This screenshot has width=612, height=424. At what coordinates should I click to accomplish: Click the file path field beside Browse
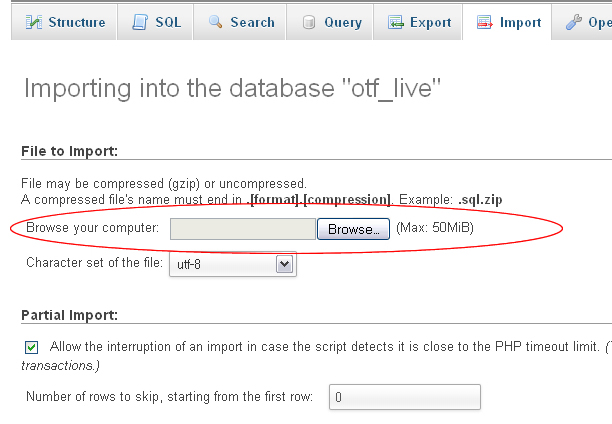click(x=243, y=229)
